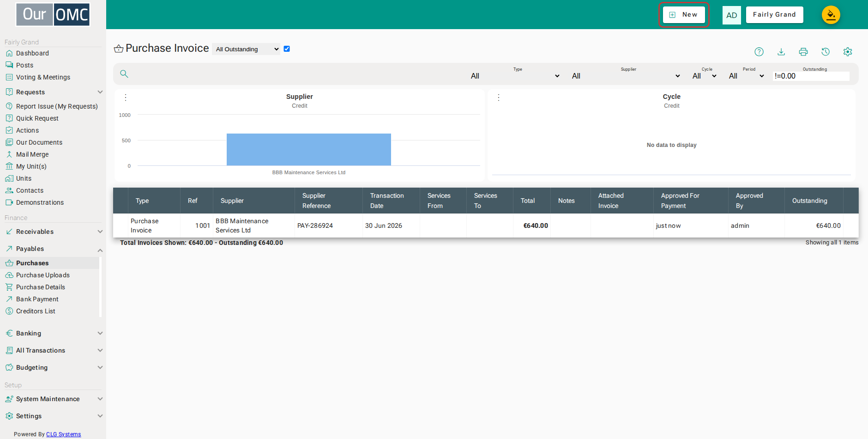Toggle the checkbox beside All Outstanding
Viewport: 868px width, 439px height.
(287, 49)
